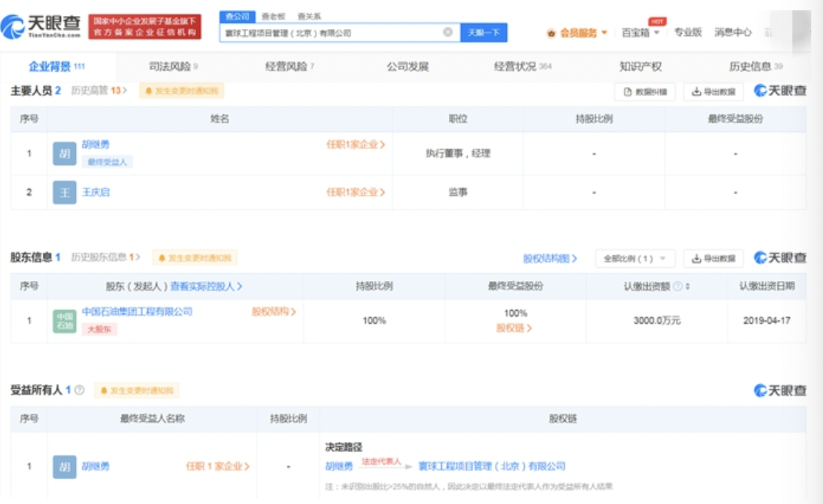
Task: Open the 股权结构图 link
Action: pyautogui.click(x=550, y=258)
